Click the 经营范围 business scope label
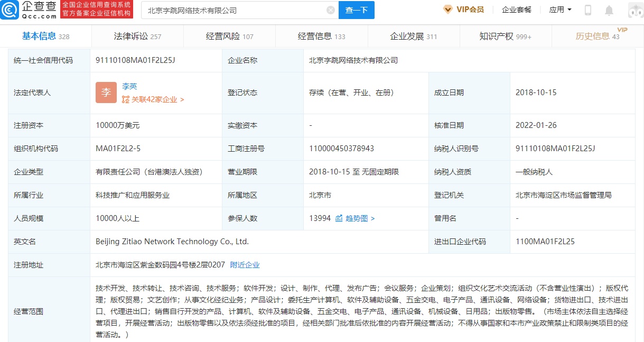The width and height of the screenshot is (644, 342). point(29,311)
